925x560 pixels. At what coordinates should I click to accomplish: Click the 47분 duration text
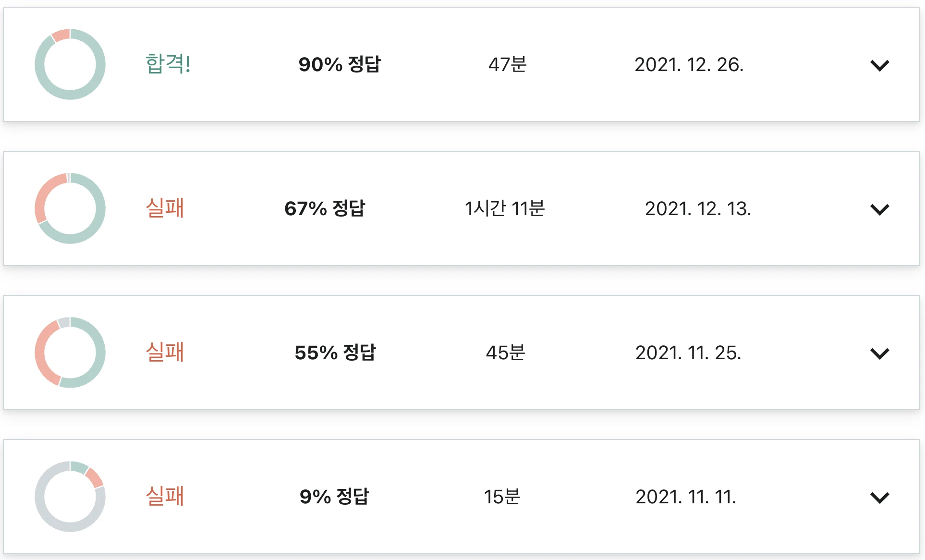(508, 64)
